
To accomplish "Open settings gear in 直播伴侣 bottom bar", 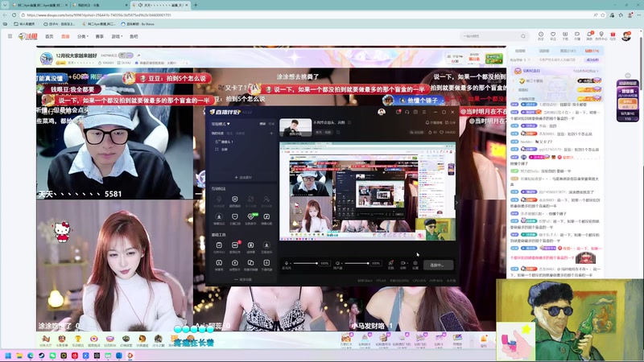I will tap(415, 265).
